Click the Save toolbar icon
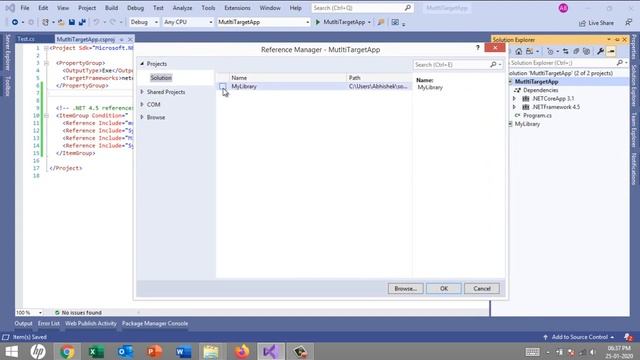Viewport: 640px width, 360px height. [x=72, y=22]
